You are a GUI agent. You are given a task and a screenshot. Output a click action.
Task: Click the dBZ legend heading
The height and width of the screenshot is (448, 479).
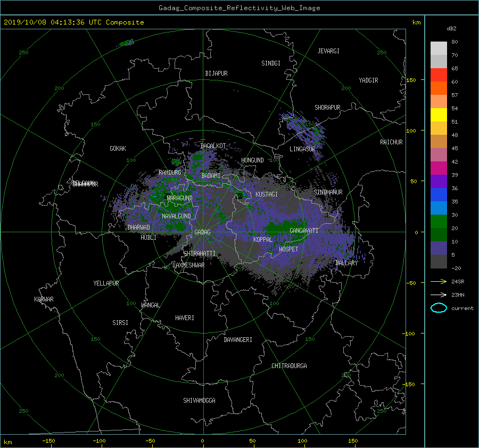451,28
